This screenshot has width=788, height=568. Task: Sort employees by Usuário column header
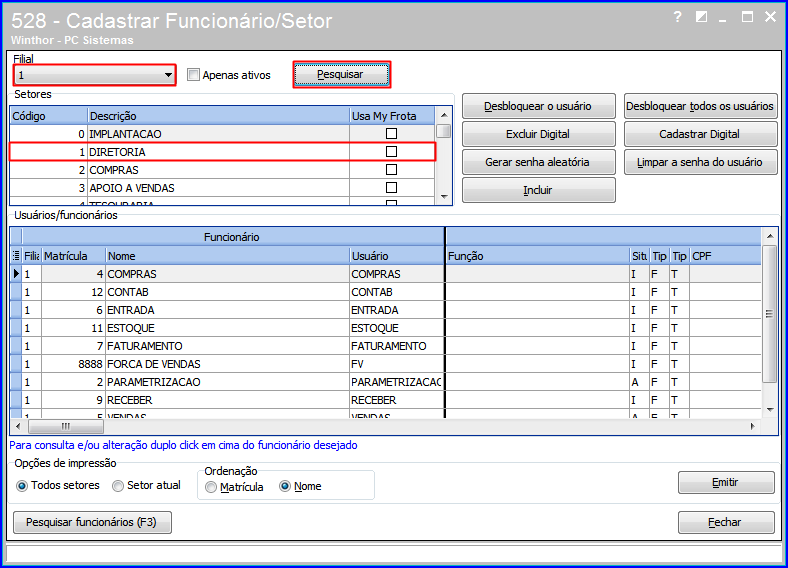[397, 256]
